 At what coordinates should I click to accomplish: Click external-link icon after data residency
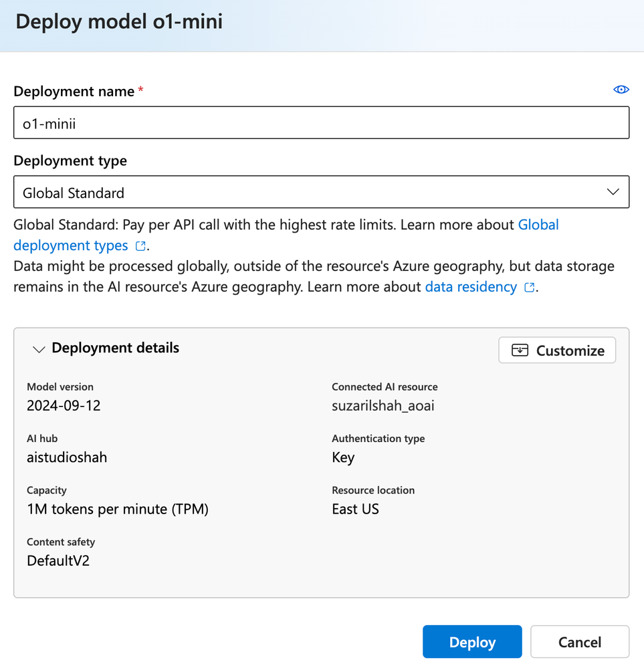(x=530, y=288)
